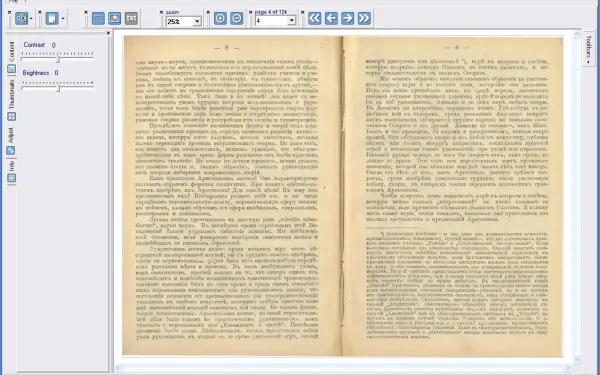Close the page number toolbar group

[251, 13]
